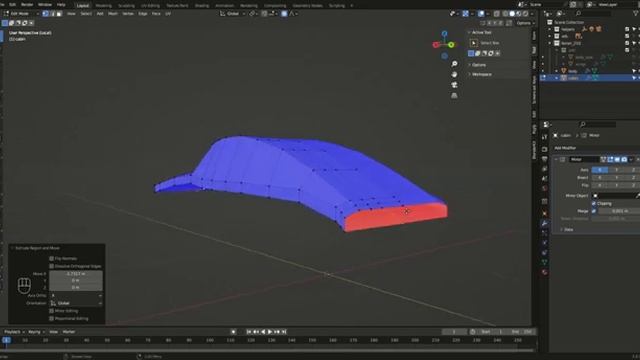640x360 pixels.
Task: Open the Window menu
Action: click(x=45, y=4)
